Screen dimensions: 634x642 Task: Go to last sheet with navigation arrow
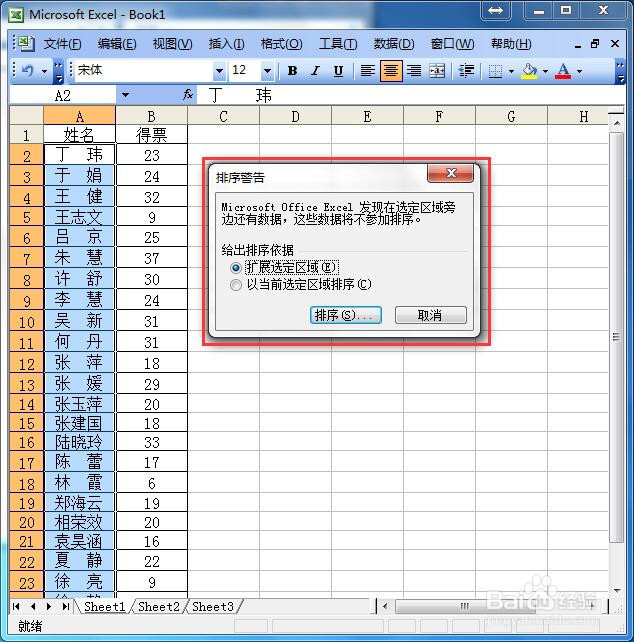tap(66, 606)
